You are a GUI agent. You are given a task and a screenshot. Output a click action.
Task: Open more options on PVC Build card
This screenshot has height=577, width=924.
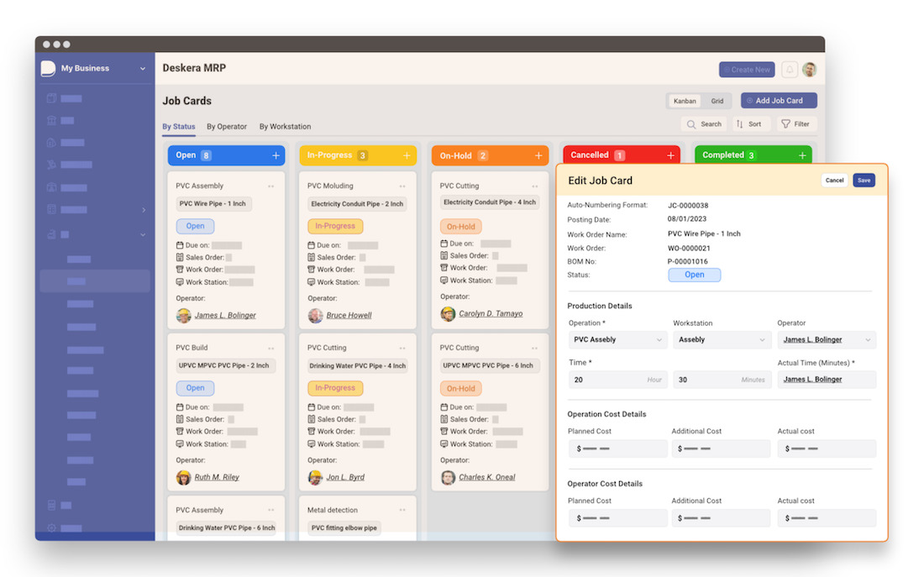pyautogui.click(x=271, y=349)
